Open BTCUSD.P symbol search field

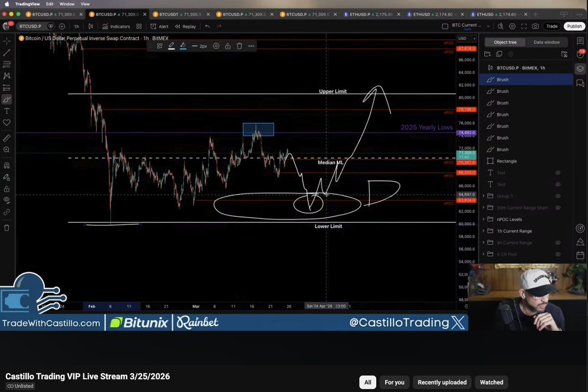(36, 26)
